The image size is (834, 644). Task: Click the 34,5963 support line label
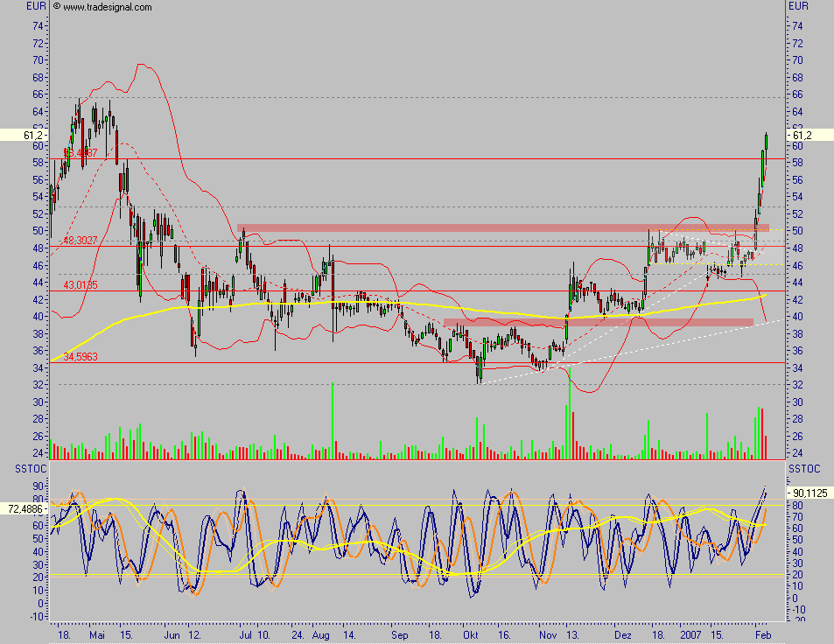click(81, 357)
